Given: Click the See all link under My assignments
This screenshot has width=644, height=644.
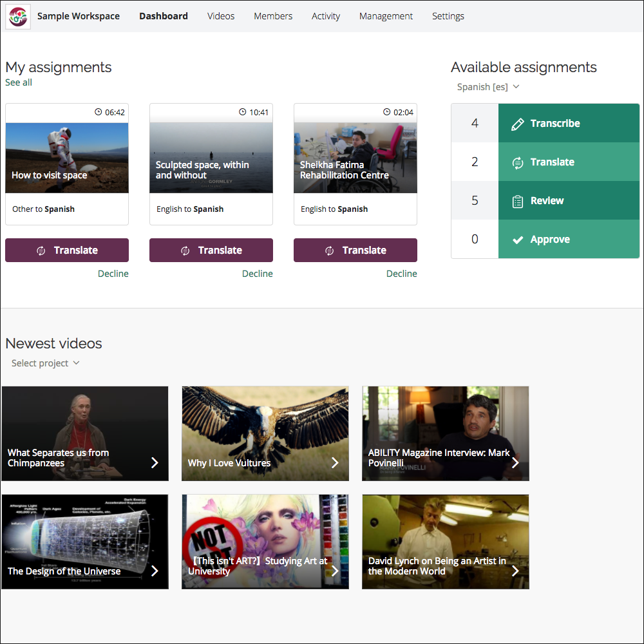Looking at the screenshot, I should coord(18,82).
